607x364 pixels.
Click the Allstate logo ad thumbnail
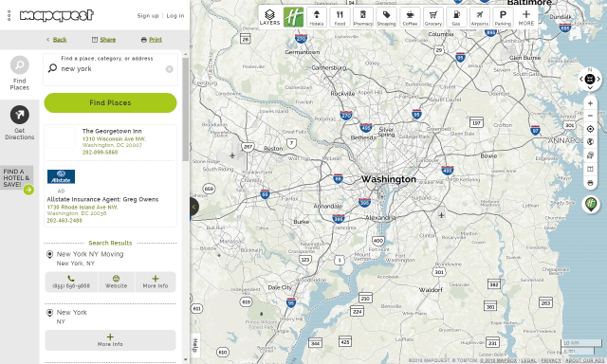tap(61, 176)
